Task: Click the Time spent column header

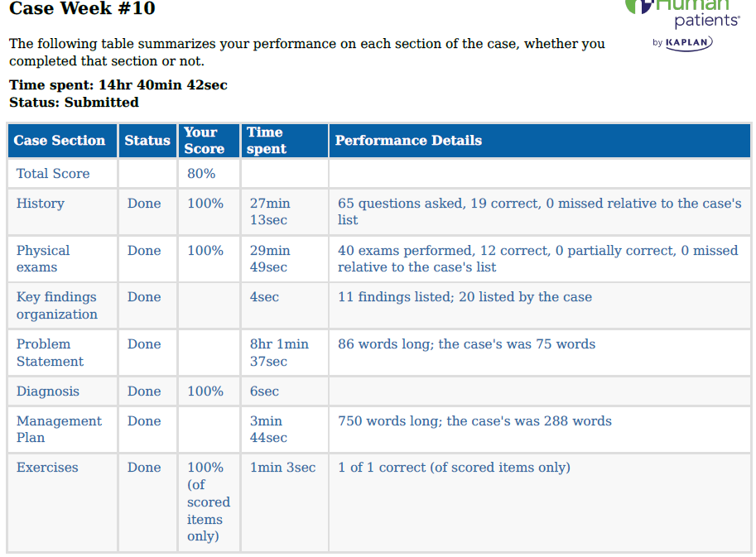Action: click(x=266, y=140)
